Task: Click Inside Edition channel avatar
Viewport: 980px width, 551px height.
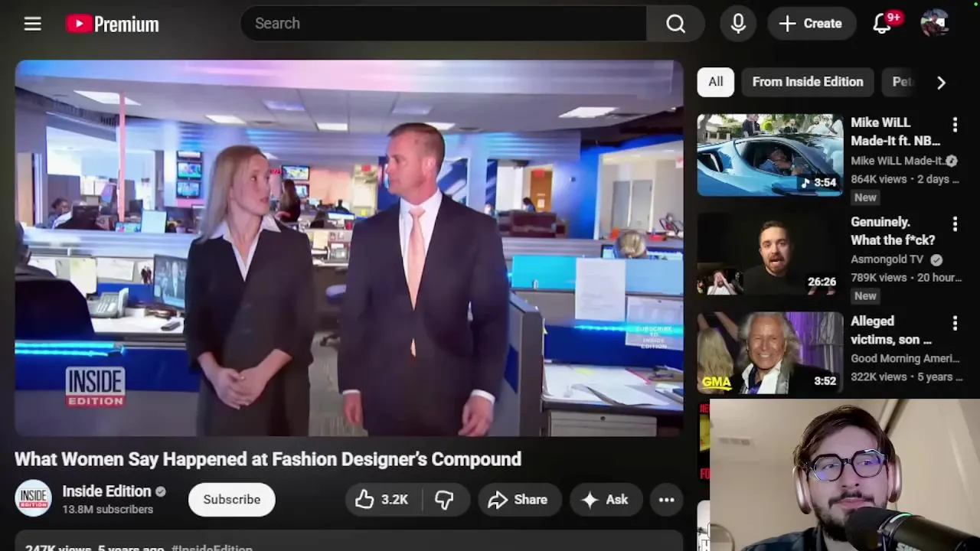Action: coord(33,499)
